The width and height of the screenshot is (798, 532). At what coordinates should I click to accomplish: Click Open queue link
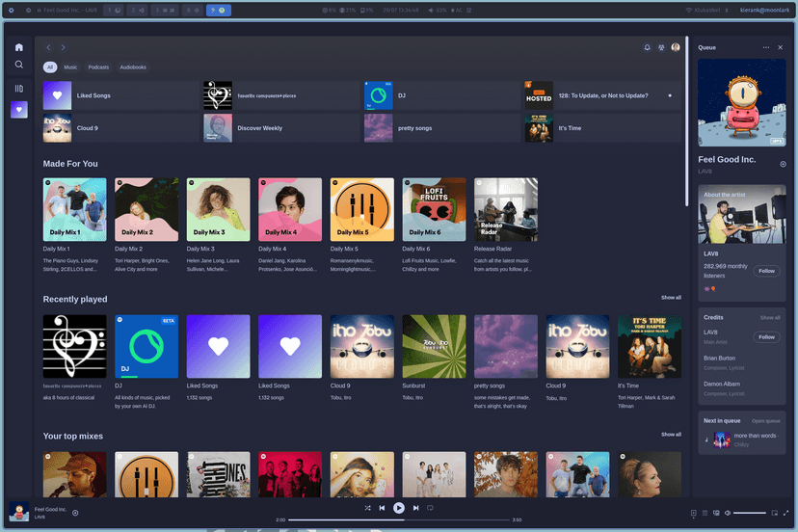tap(765, 421)
